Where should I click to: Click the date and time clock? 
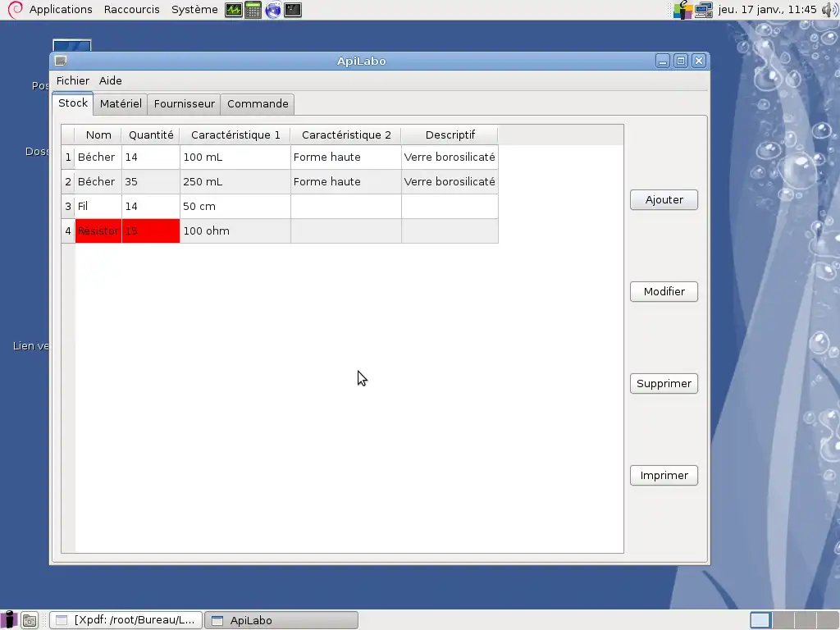(767, 10)
